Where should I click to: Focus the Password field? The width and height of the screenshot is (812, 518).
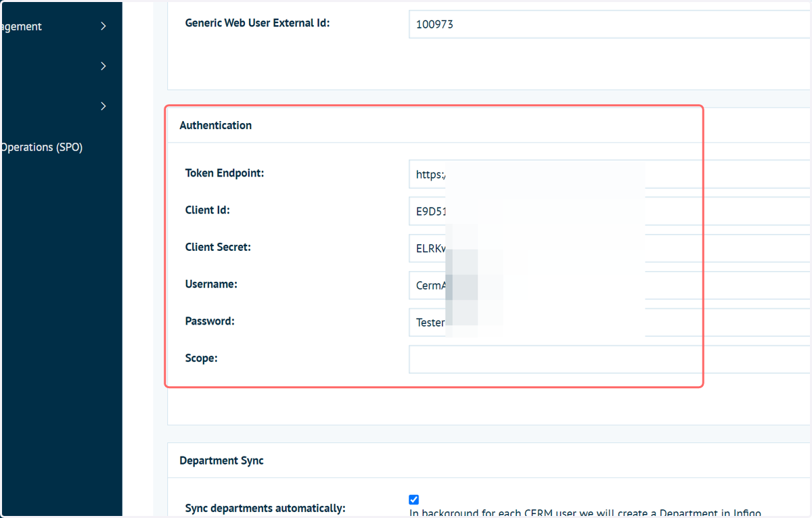point(610,323)
